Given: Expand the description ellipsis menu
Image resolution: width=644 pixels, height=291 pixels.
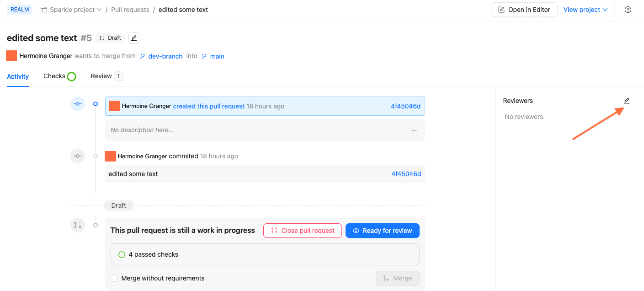Looking at the screenshot, I should [414, 130].
